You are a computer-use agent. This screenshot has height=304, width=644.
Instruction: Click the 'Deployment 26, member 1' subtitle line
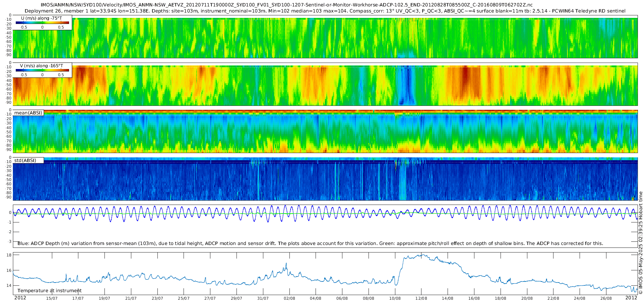325,11
